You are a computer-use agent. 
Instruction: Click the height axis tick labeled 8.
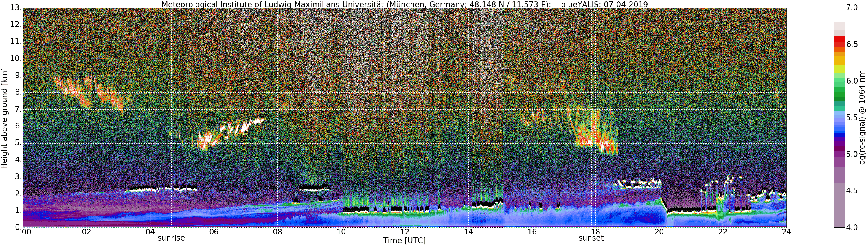(19, 92)
